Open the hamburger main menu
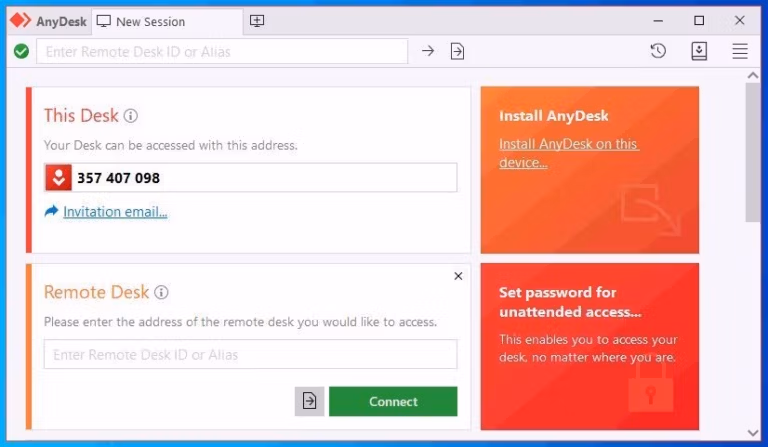This screenshot has width=768, height=447. pyautogui.click(x=740, y=51)
